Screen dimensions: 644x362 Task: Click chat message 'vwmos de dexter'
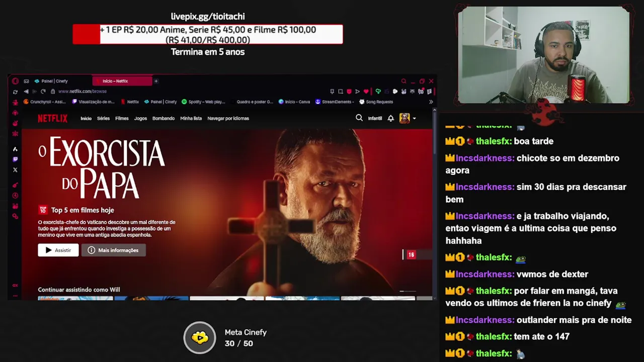(x=552, y=274)
